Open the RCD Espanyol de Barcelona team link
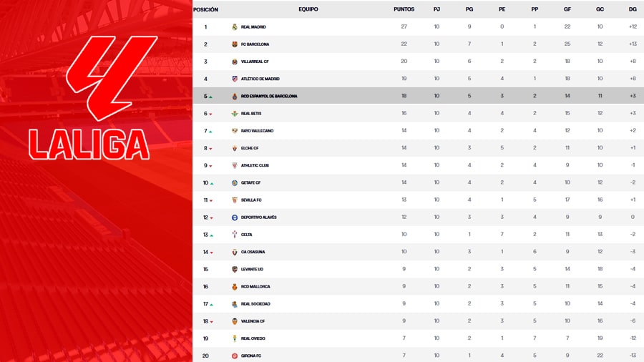 269,97
